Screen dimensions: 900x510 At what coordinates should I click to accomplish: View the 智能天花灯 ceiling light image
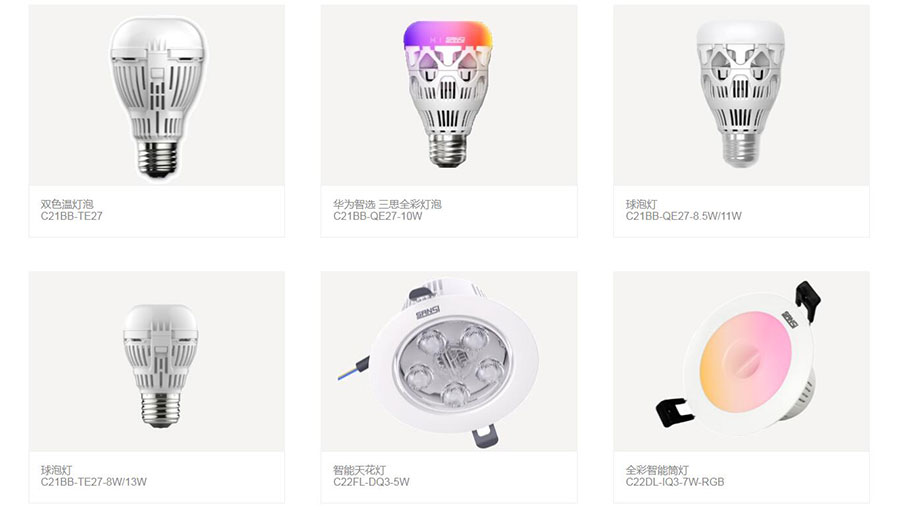point(449,361)
